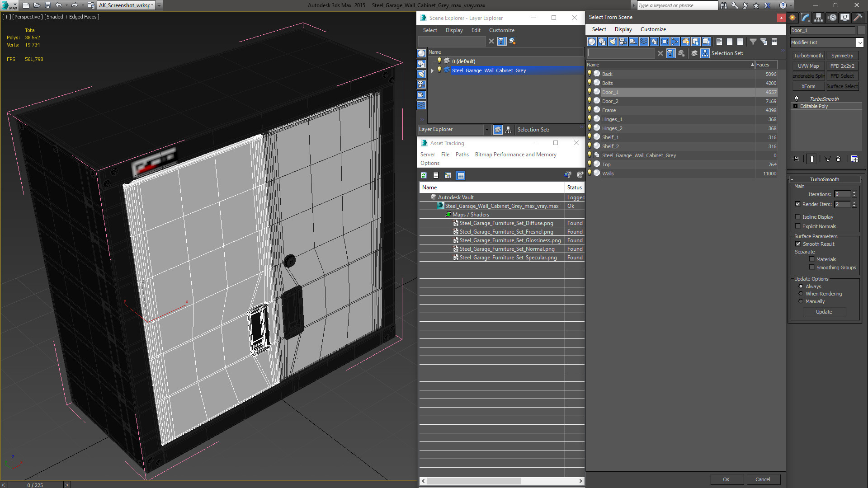The image size is (868, 488).
Task: Expand the Steel_Garage_Wall_Cabinet_Grey layer
Action: coord(432,70)
